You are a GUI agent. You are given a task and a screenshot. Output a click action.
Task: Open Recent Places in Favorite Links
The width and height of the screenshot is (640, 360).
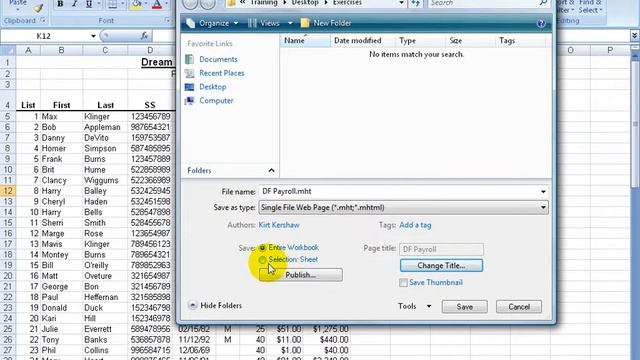222,73
